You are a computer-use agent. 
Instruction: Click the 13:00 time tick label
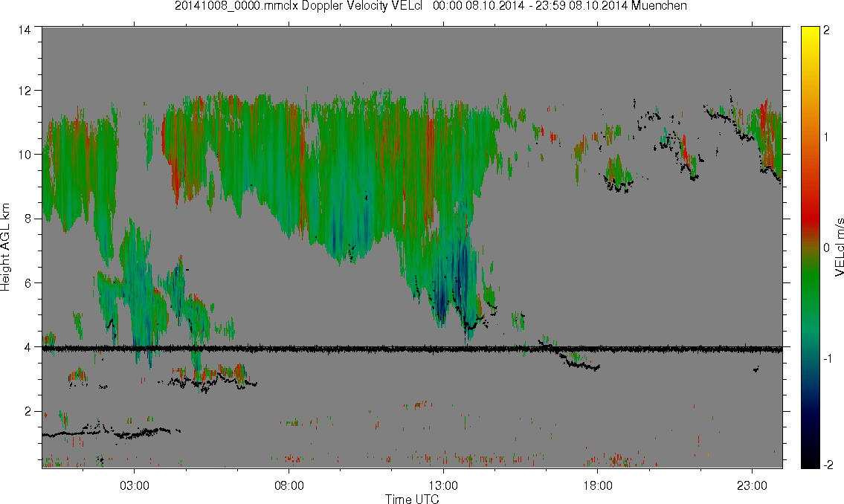[x=443, y=485]
